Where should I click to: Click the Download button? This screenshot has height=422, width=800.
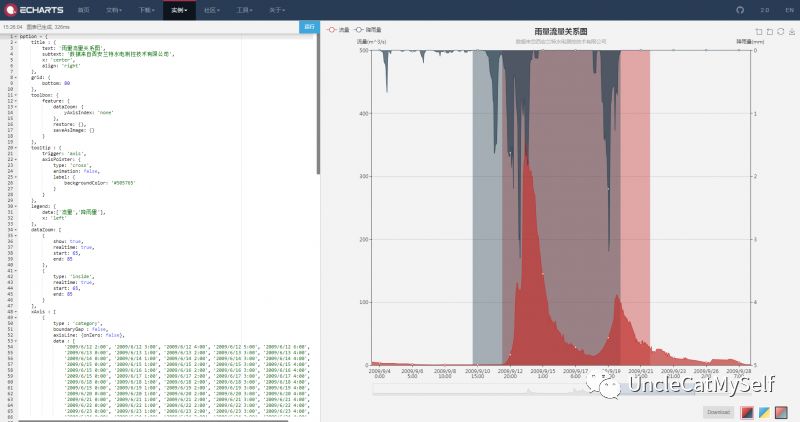coord(718,412)
